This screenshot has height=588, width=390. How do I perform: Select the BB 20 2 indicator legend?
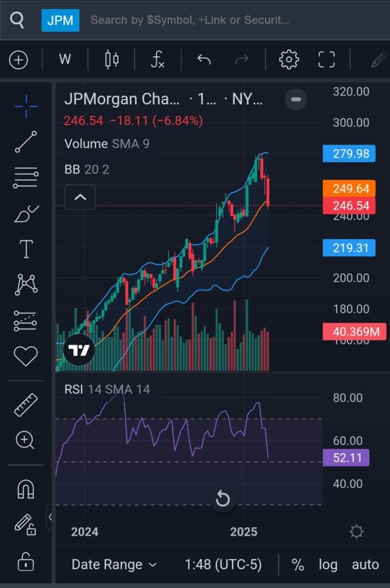pyautogui.click(x=87, y=169)
